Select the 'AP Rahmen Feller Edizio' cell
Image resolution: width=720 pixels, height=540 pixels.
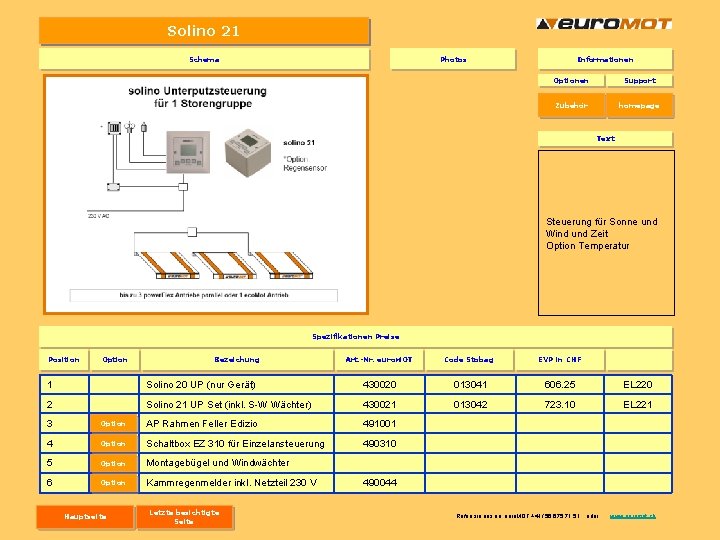pos(236,424)
